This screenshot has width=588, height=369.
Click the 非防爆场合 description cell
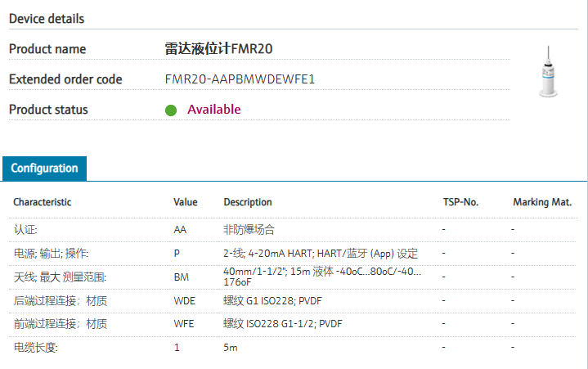pos(249,230)
